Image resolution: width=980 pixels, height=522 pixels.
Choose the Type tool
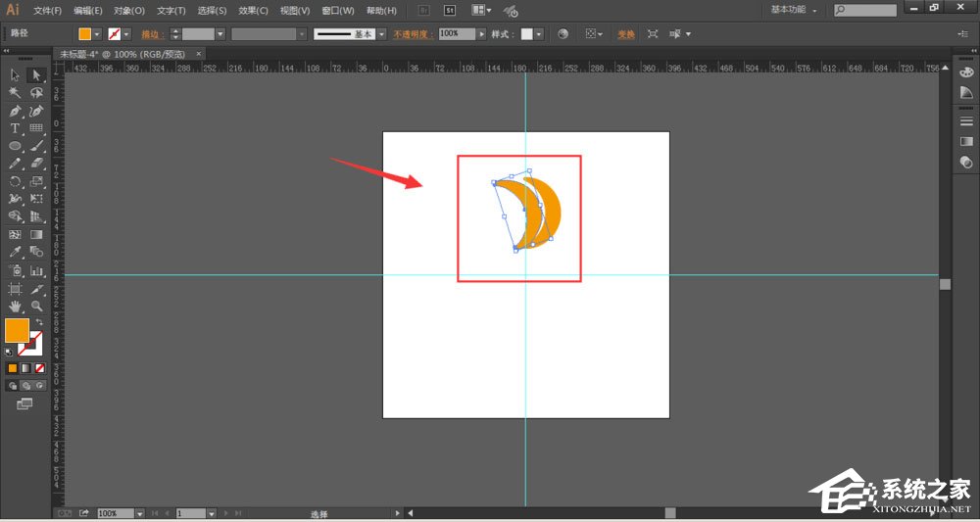click(16, 128)
